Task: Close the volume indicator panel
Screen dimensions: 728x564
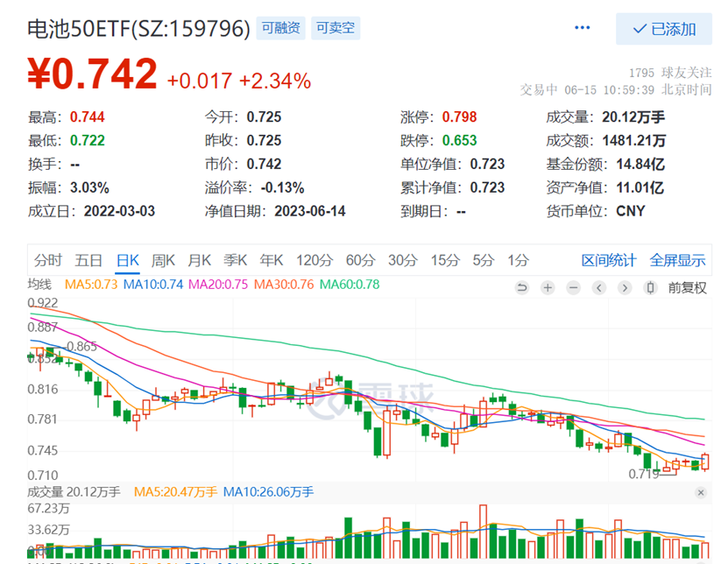Action: click(x=701, y=492)
